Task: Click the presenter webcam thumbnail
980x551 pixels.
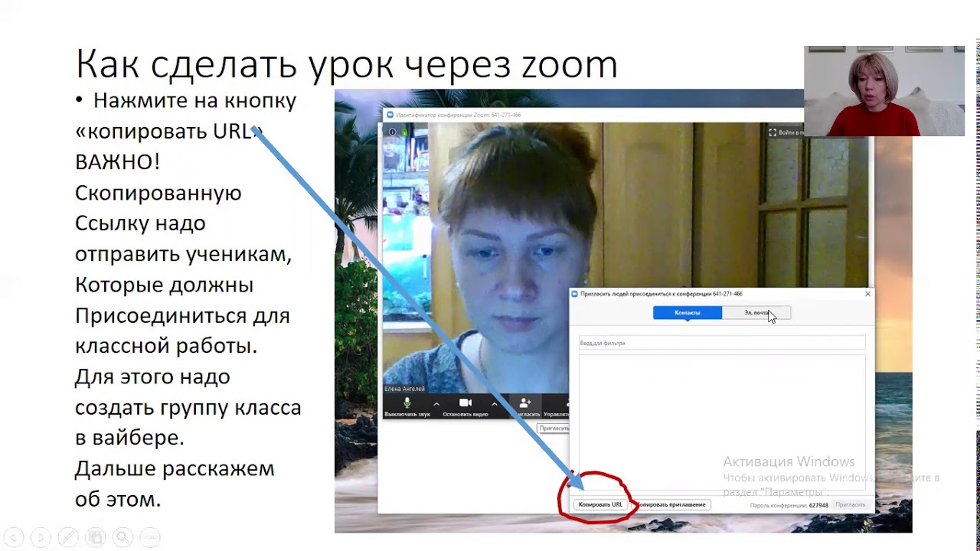Action: coord(884,91)
